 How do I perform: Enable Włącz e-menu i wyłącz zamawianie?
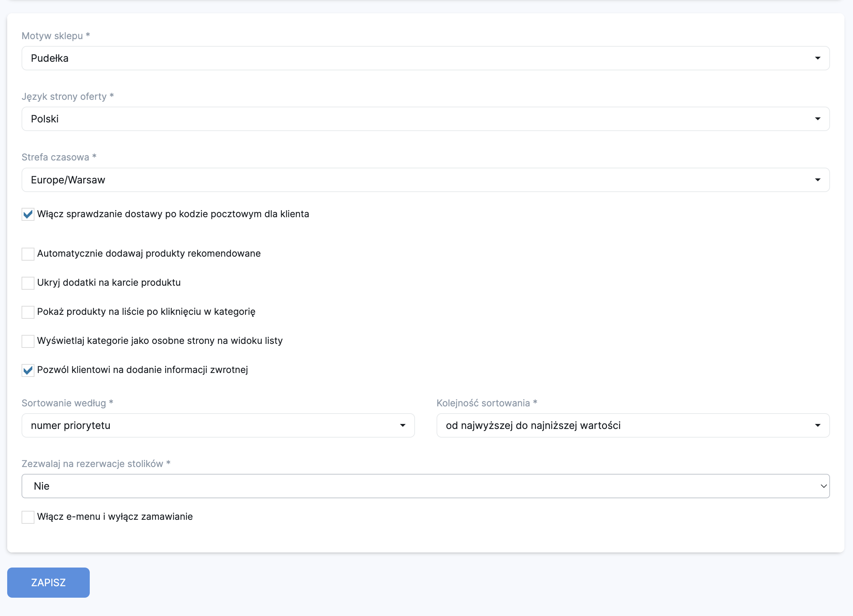coord(28,517)
